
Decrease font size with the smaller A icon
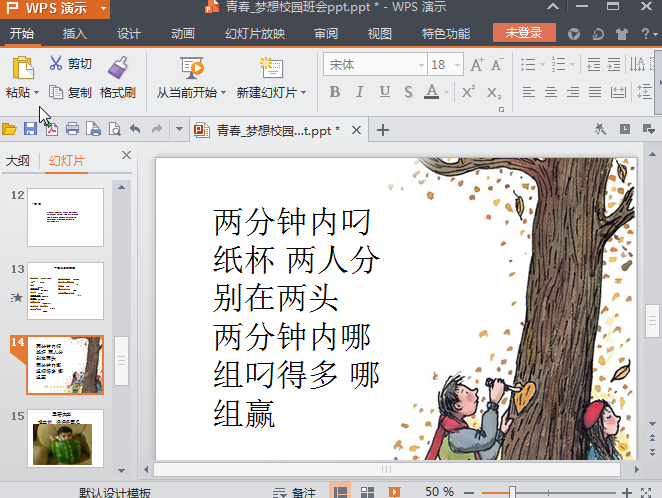pyautogui.click(x=497, y=65)
